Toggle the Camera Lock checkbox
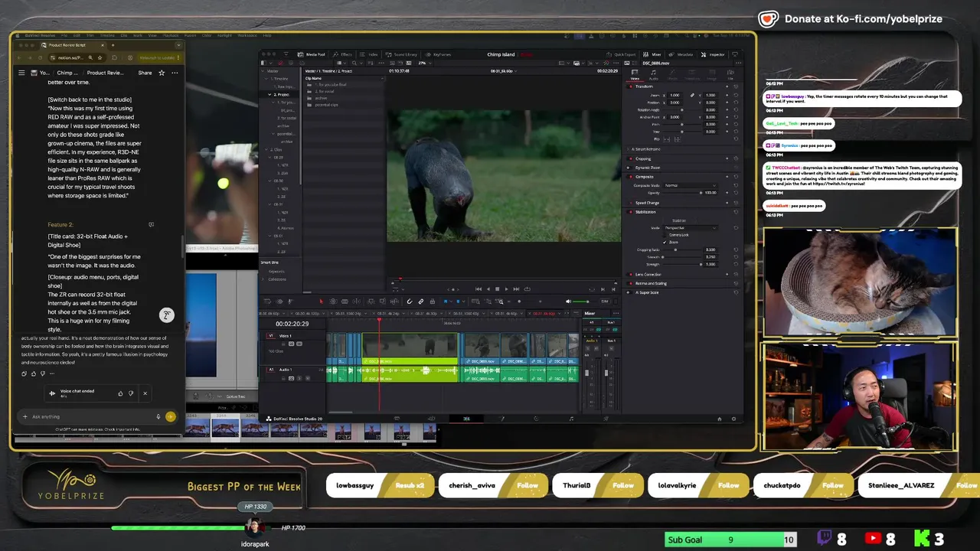 [665, 235]
